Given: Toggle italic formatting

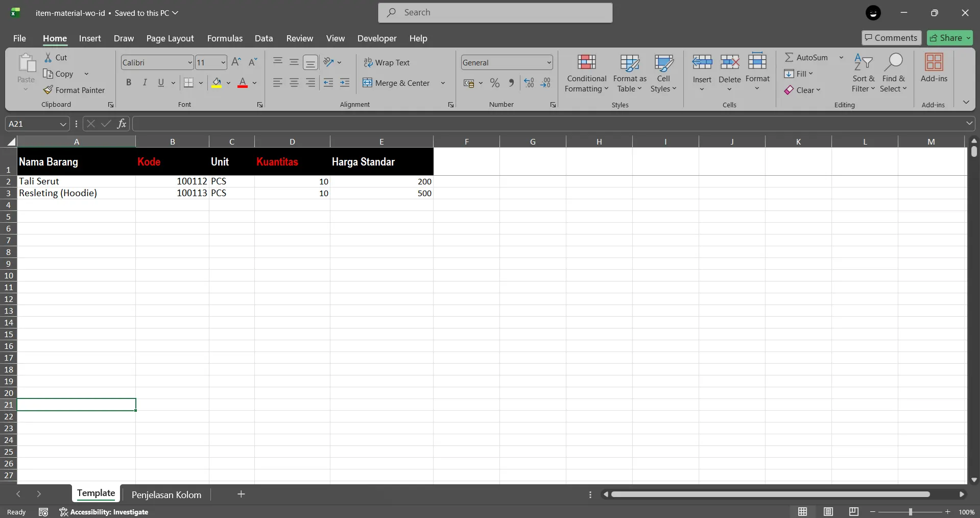Looking at the screenshot, I should (145, 83).
